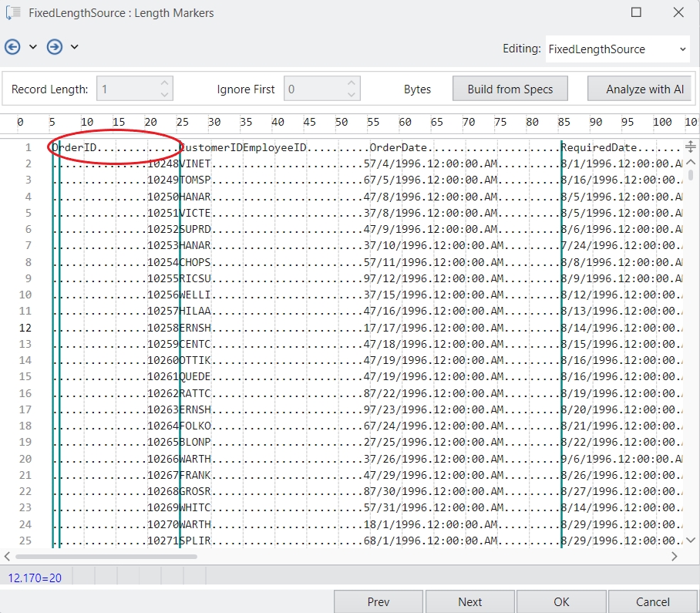Click the Cancel button
This screenshot has height=613, width=700.
click(652, 601)
